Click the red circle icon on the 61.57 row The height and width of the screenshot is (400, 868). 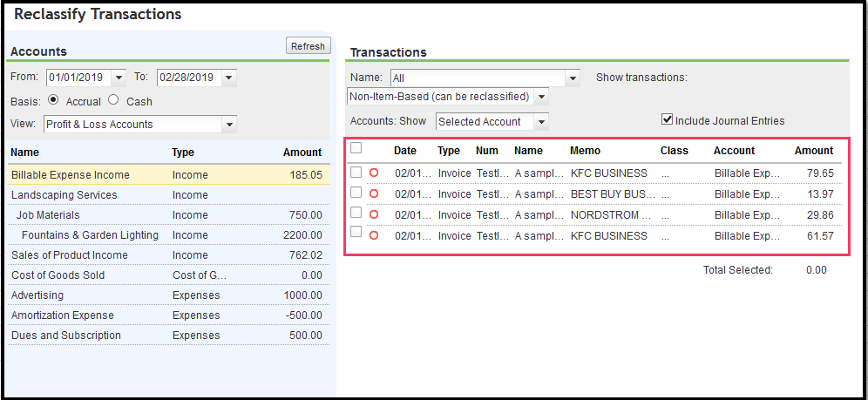pos(374,235)
